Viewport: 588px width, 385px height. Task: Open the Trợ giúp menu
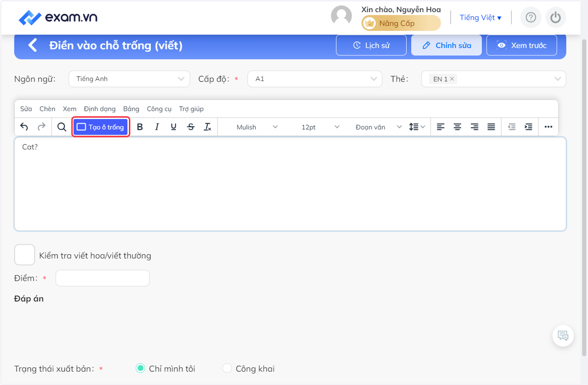tap(191, 109)
